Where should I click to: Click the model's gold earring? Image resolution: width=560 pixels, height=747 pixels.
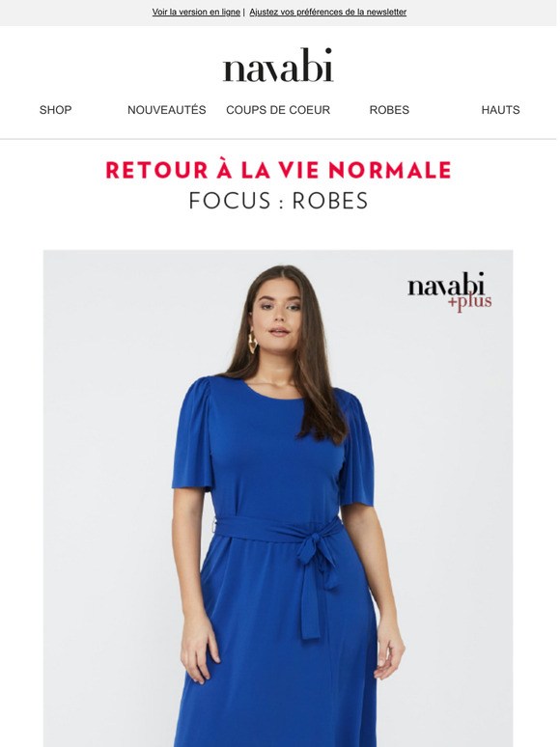tap(253, 343)
